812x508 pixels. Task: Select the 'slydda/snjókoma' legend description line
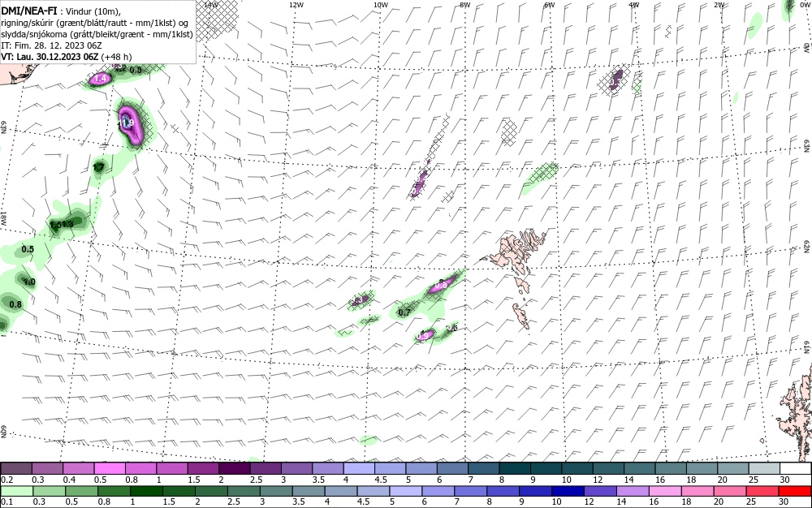click(x=97, y=35)
